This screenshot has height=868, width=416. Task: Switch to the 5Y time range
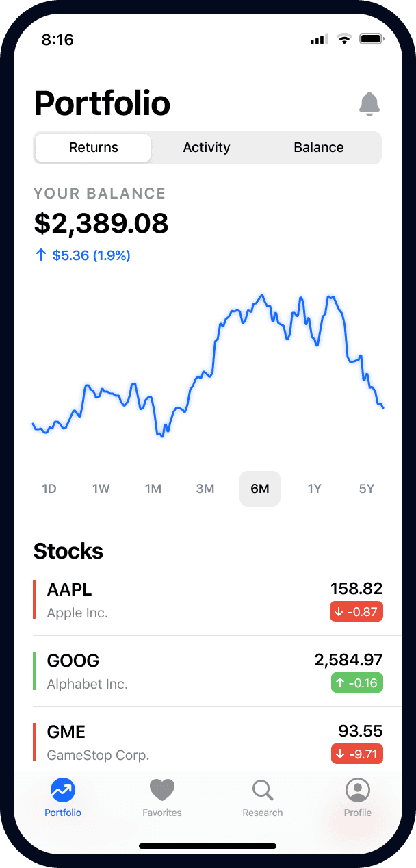[366, 488]
